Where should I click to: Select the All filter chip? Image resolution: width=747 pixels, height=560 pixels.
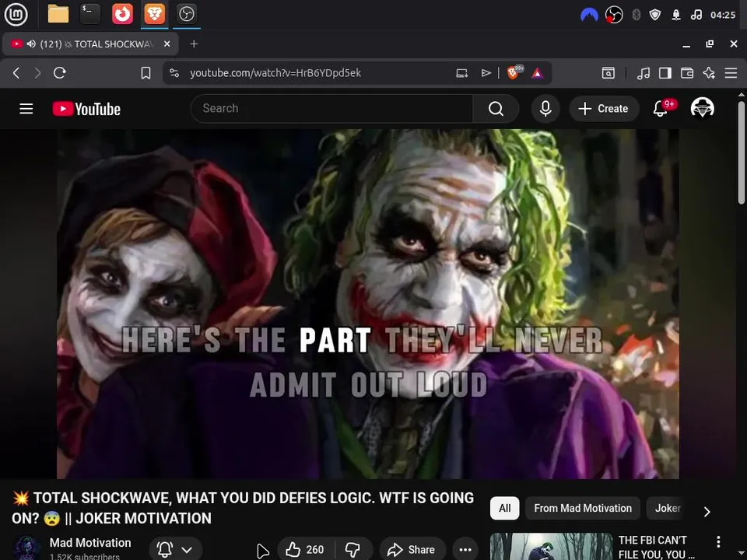504,508
